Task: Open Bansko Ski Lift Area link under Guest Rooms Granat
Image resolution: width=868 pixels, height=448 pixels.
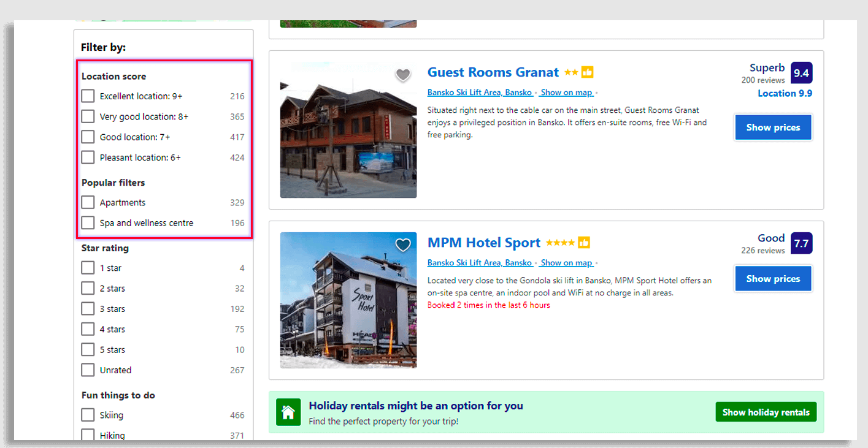Action: coord(480,93)
